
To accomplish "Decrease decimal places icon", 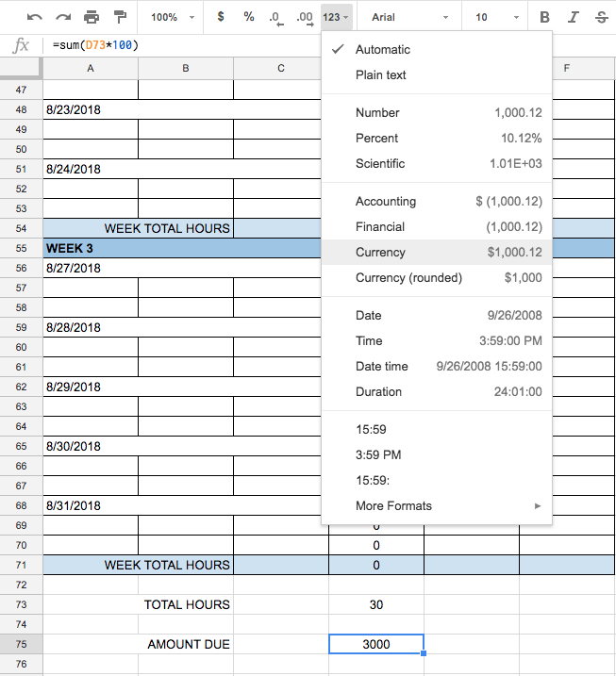I will [276, 18].
